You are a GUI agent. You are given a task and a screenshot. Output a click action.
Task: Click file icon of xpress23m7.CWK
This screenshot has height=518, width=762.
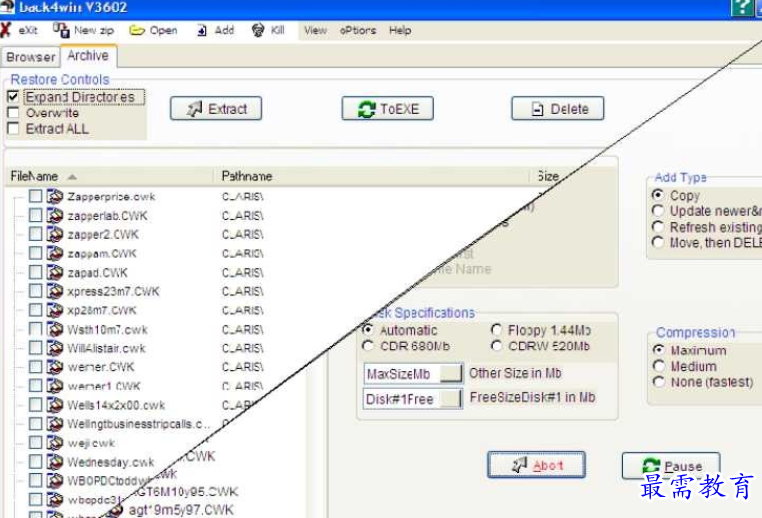55,291
